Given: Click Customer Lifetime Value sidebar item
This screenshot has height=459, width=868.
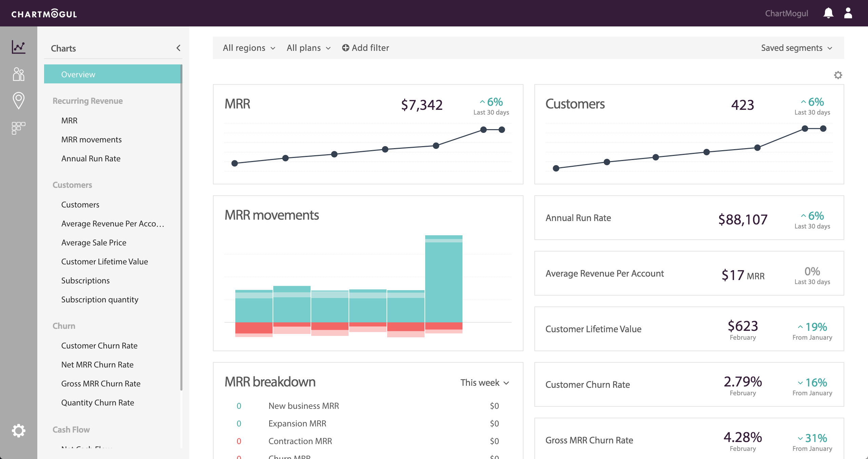Looking at the screenshot, I should tap(105, 261).
